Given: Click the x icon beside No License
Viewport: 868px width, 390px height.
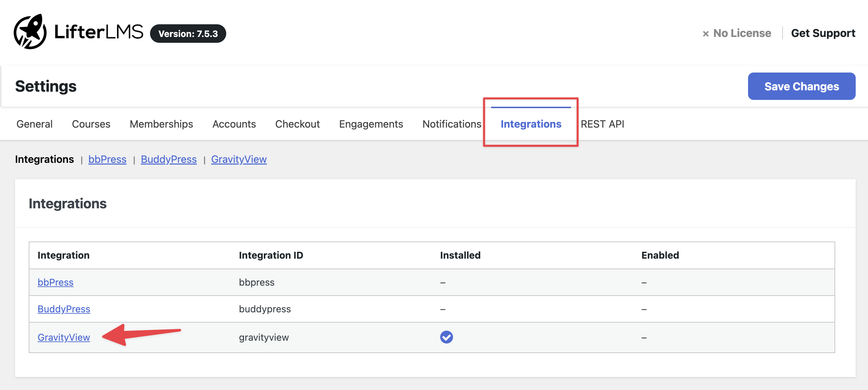Looking at the screenshot, I should tap(706, 34).
